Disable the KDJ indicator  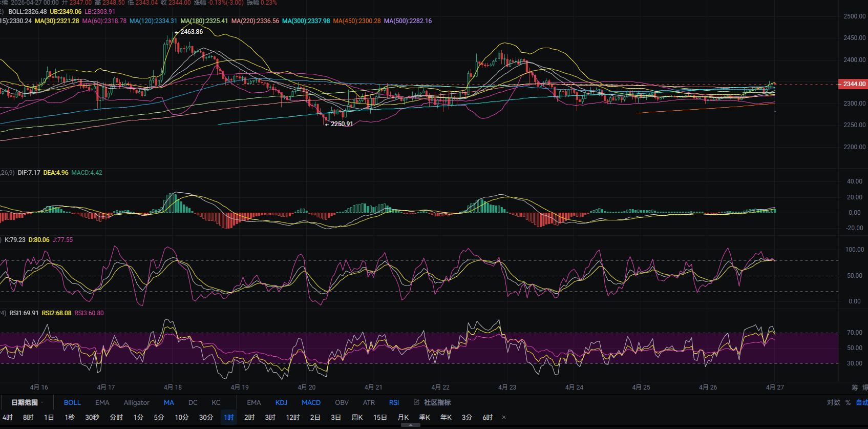coord(281,402)
